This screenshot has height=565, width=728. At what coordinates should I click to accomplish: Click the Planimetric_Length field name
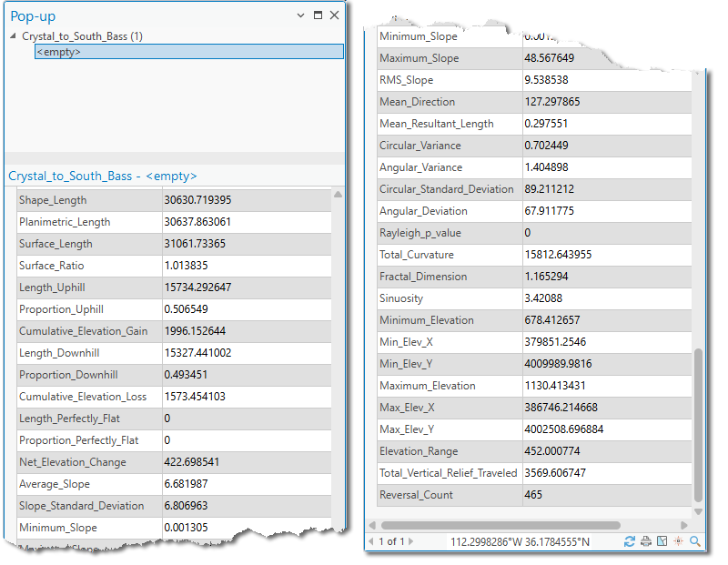click(65, 222)
